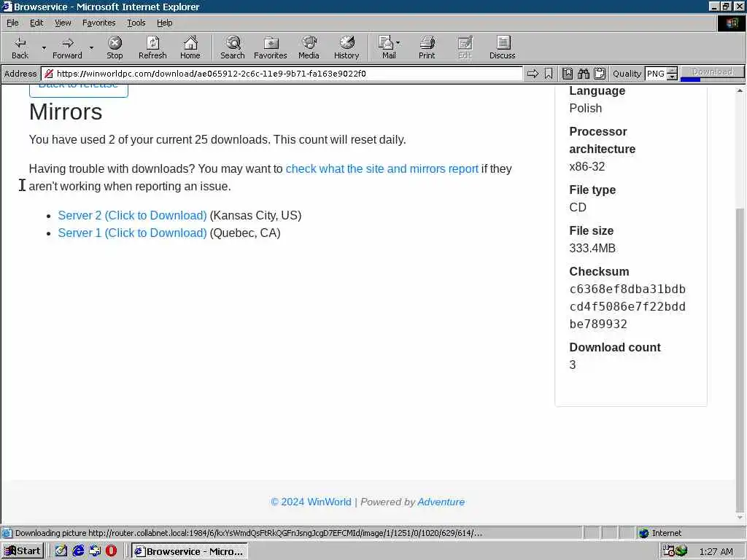Image resolution: width=747 pixels, height=560 pixels.
Task: Open the Edit menu
Action: [x=36, y=23]
